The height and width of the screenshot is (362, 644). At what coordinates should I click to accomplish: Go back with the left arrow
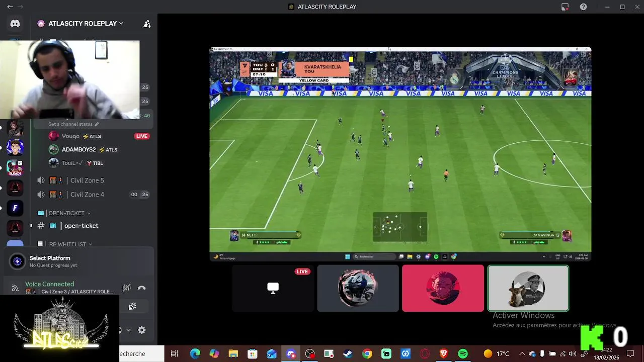[10, 7]
